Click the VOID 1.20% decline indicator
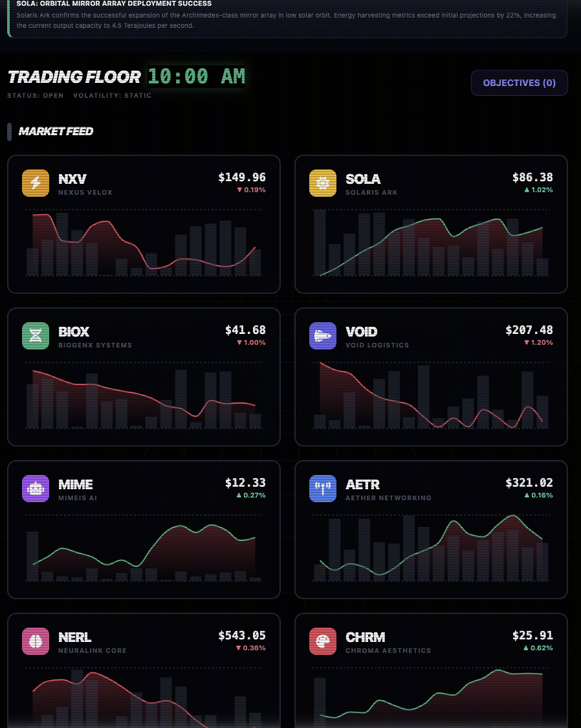The width and height of the screenshot is (581, 728). coord(539,342)
